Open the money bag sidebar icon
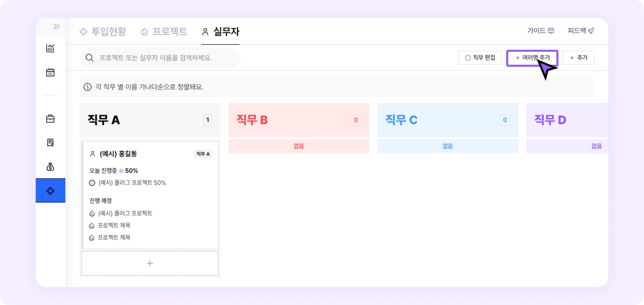Image resolution: width=644 pixels, height=305 pixels. point(50,167)
